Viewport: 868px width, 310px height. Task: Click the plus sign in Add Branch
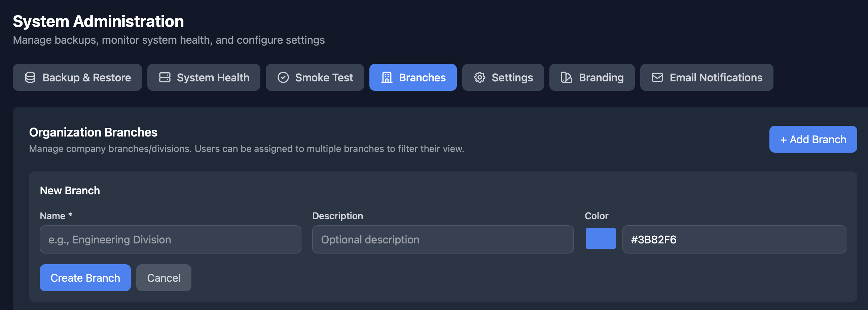784,140
